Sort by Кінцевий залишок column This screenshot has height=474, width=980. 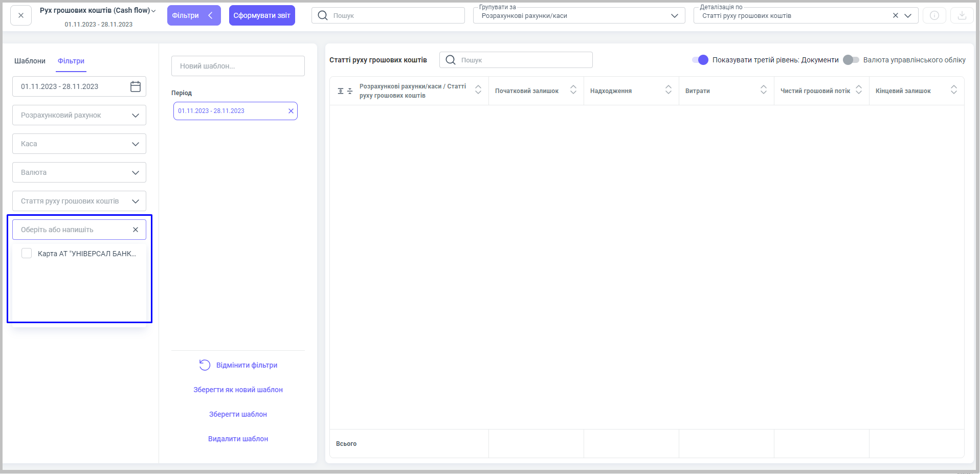(x=954, y=89)
